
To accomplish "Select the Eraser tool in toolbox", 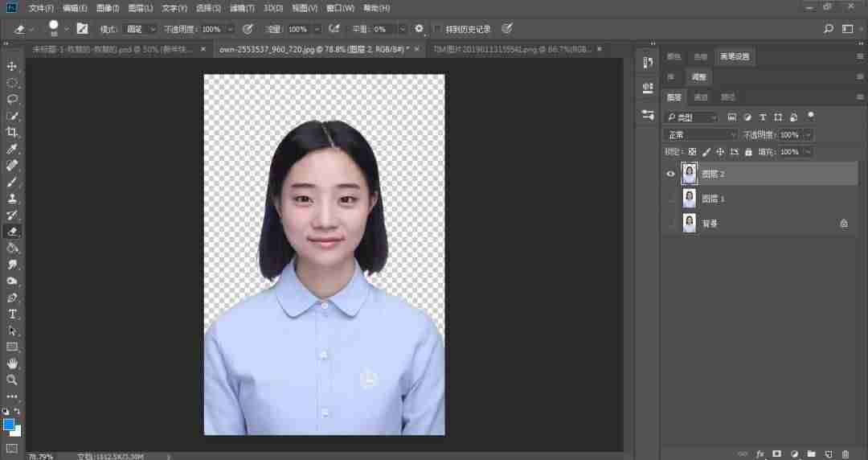I will coord(11,231).
